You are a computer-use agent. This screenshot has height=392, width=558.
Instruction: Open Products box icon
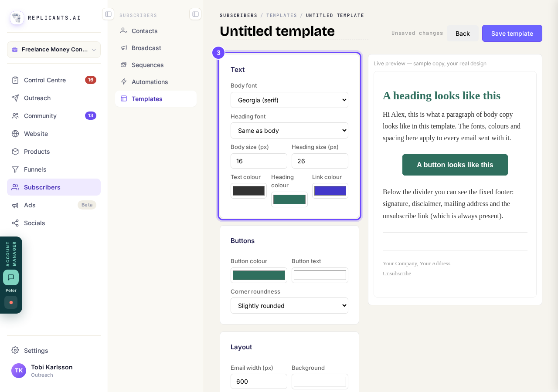(x=15, y=152)
